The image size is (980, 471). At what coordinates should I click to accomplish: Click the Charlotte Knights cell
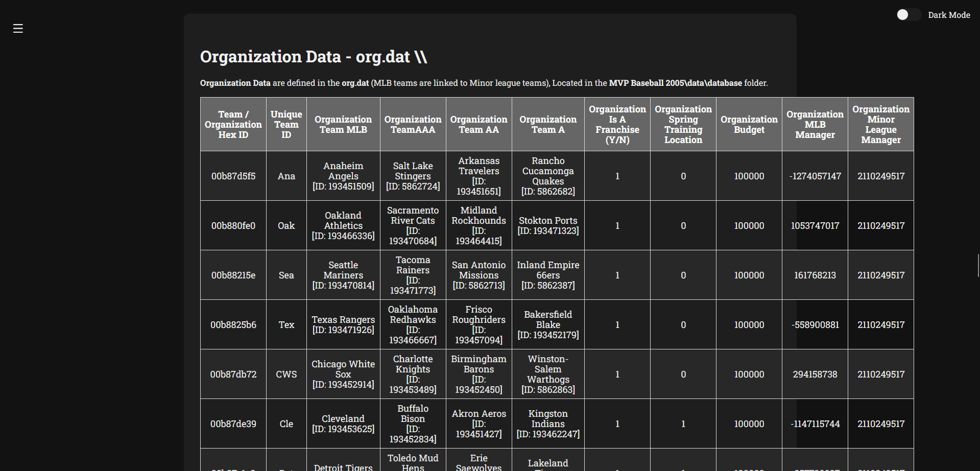413,374
